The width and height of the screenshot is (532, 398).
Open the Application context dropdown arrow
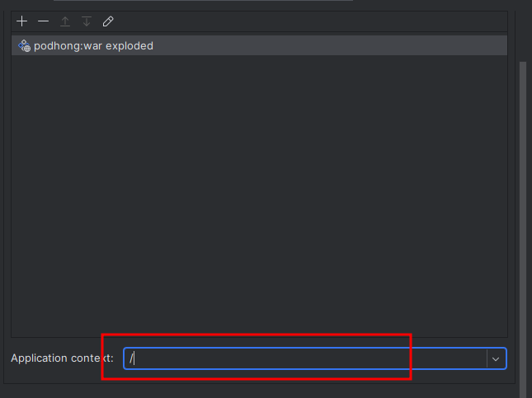point(496,358)
